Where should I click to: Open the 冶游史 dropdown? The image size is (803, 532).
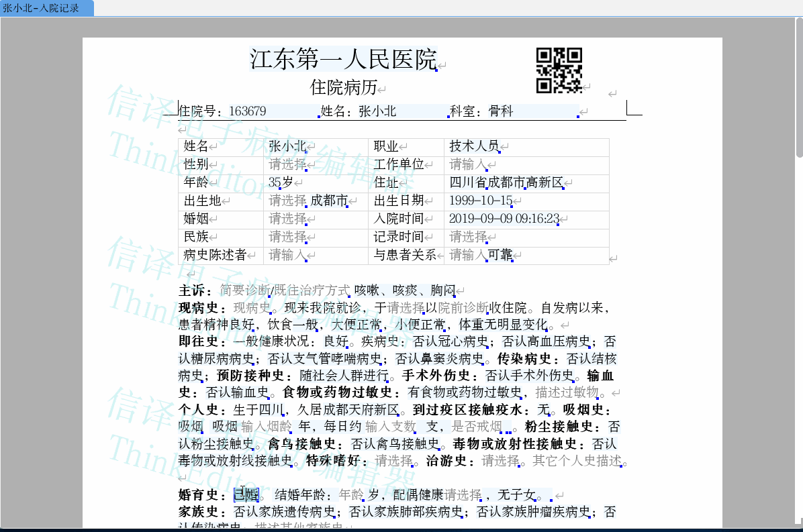498,462
